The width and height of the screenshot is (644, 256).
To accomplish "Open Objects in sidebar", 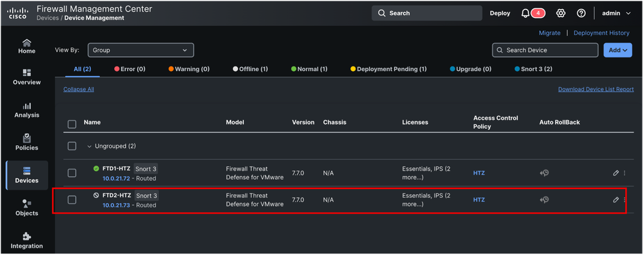I will [x=26, y=208].
